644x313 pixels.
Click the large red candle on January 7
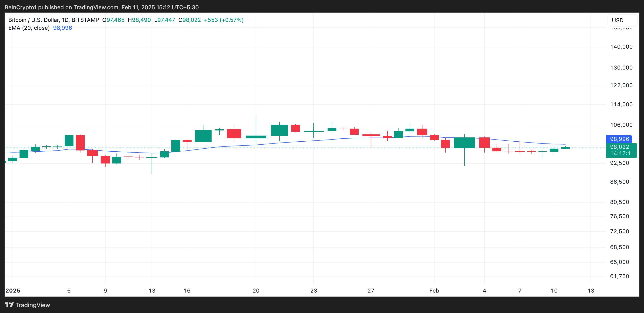point(80,143)
